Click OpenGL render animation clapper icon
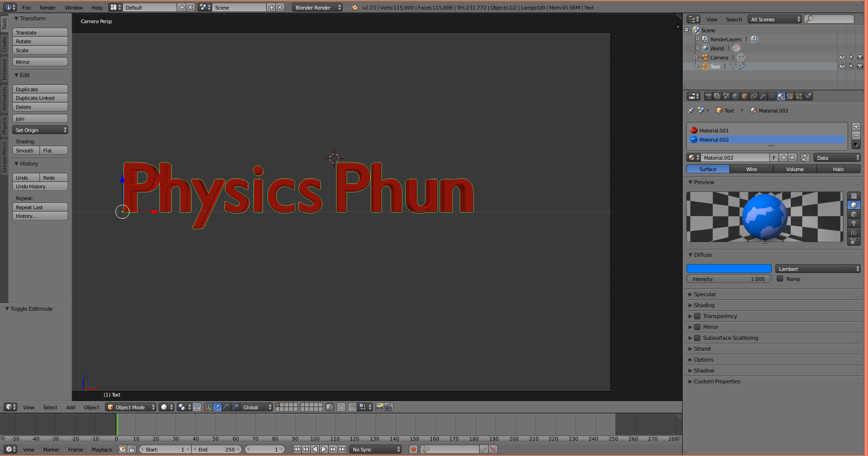Screen dimensions: 868x456 point(389,407)
